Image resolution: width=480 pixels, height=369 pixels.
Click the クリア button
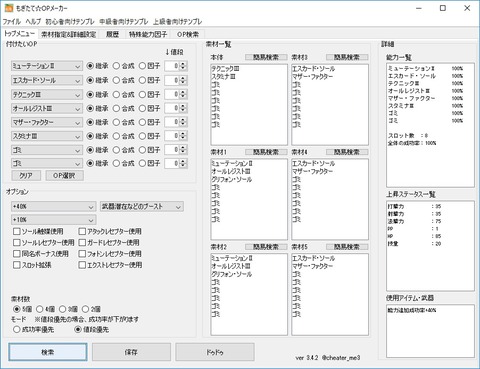click(26, 176)
